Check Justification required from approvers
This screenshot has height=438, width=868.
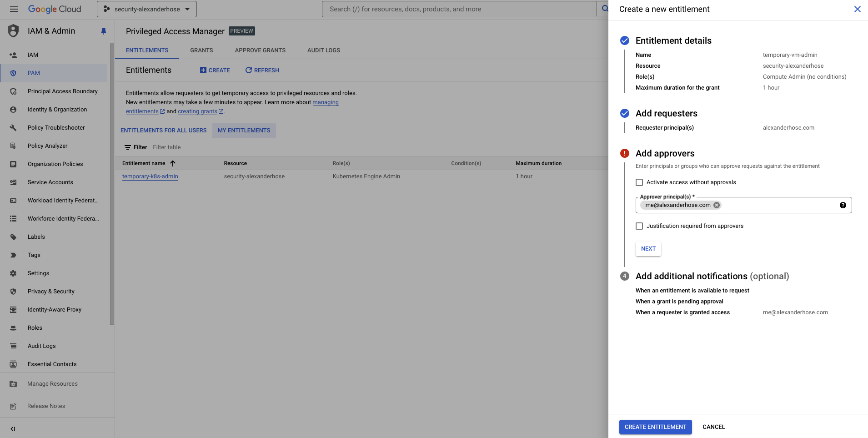[639, 226]
